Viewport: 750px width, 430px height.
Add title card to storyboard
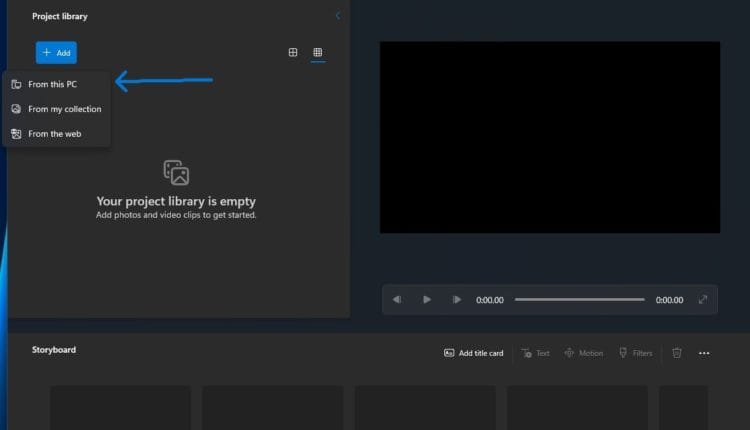coord(474,353)
